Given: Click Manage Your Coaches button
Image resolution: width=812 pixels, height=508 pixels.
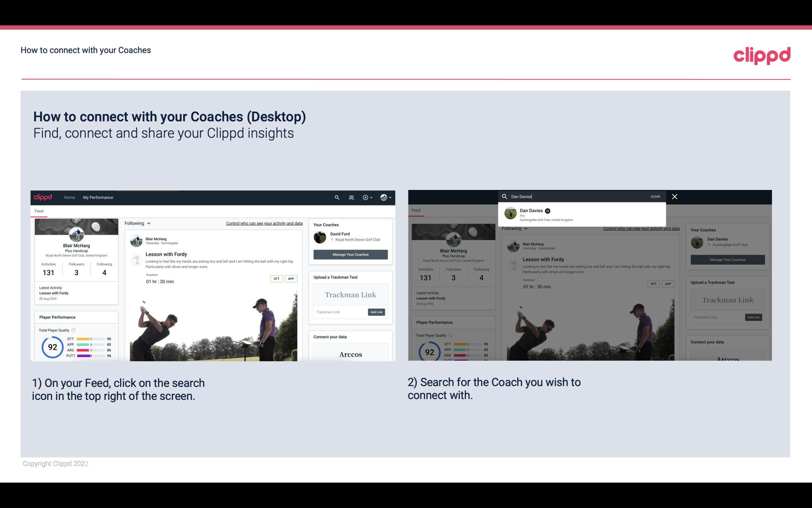Looking at the screenshot, I should 350,254.
